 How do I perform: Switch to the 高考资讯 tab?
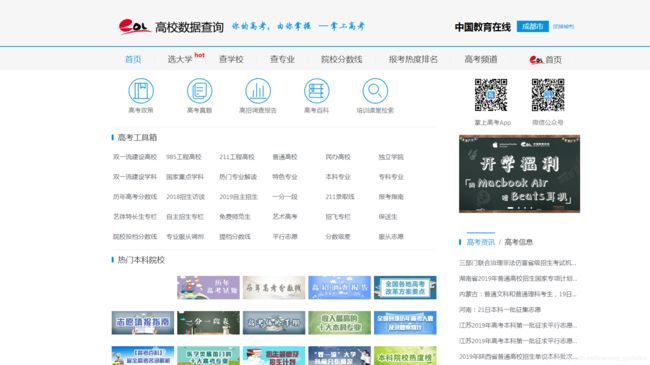coord(481,242)
